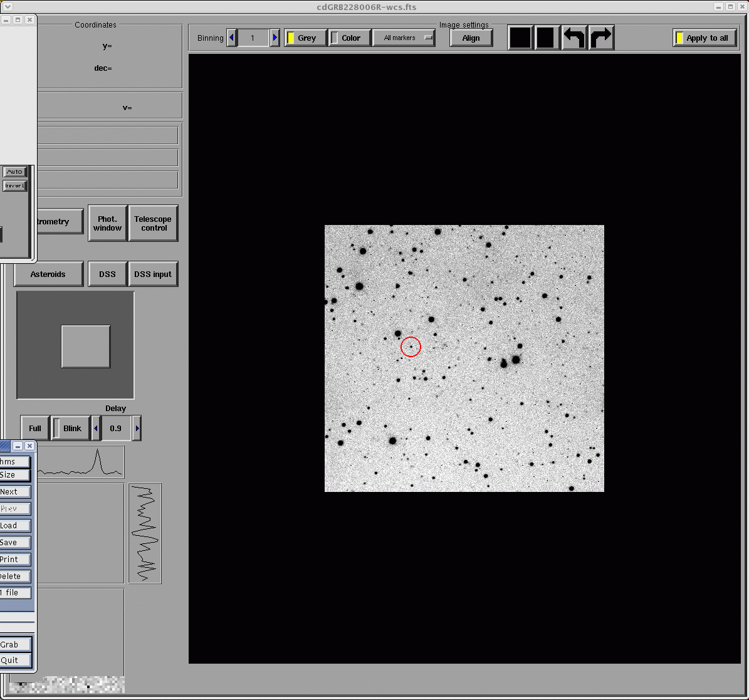Click the Auto button in overlapping window
Image resolution: width=749 pixels, height=700 pixels.
tap(15, 172)
